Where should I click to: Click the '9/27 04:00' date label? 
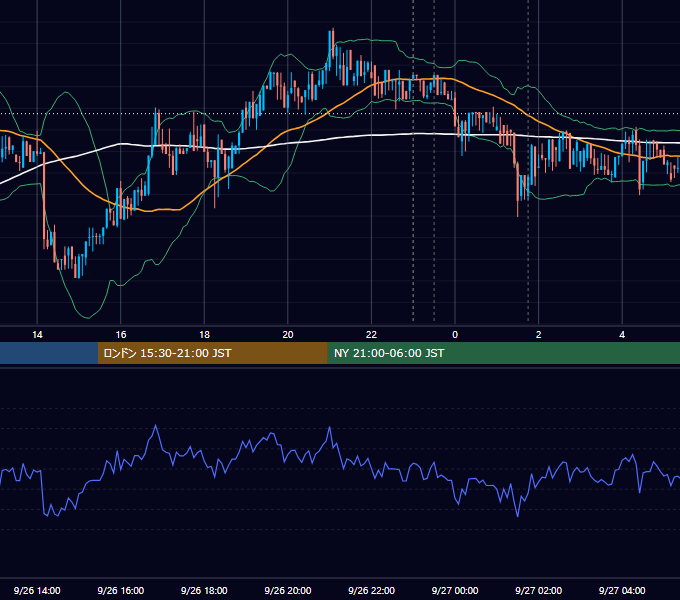click(x=622, y=590)
